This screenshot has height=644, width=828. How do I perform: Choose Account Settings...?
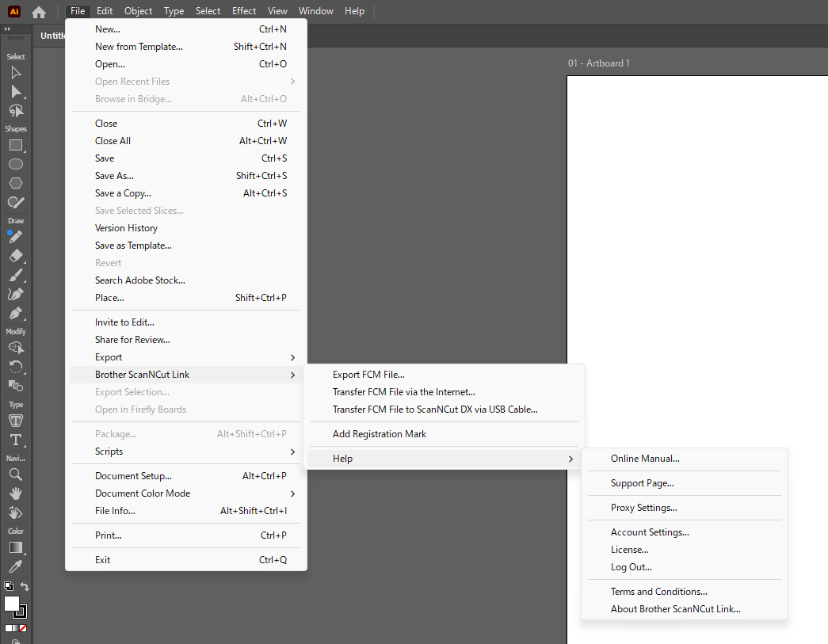[685, 532]
